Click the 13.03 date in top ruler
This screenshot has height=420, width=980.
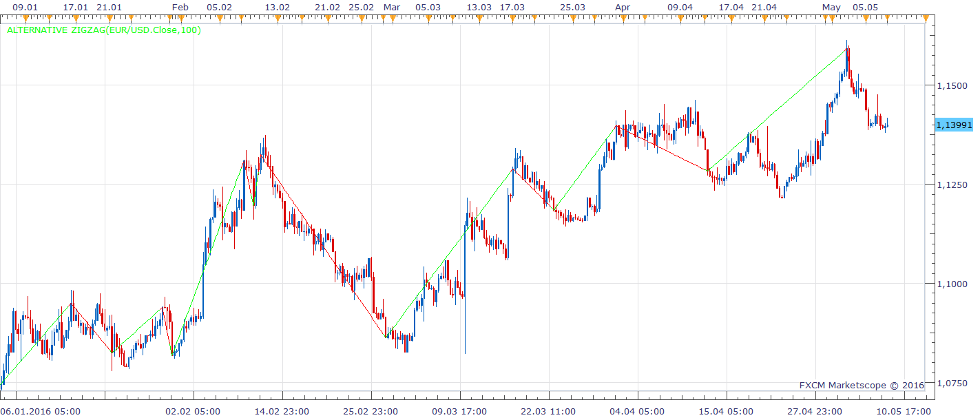[x=479, y=6]
